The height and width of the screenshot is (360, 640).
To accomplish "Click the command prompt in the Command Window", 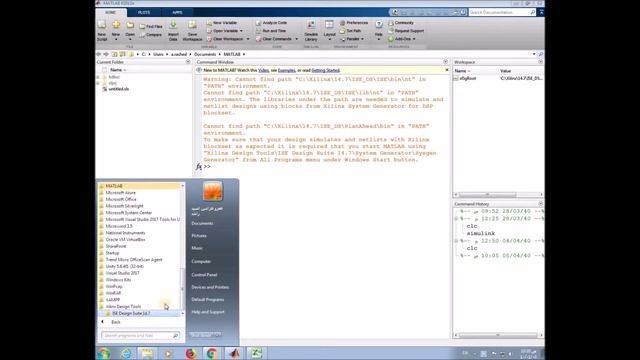I will [x=207, y=167].
